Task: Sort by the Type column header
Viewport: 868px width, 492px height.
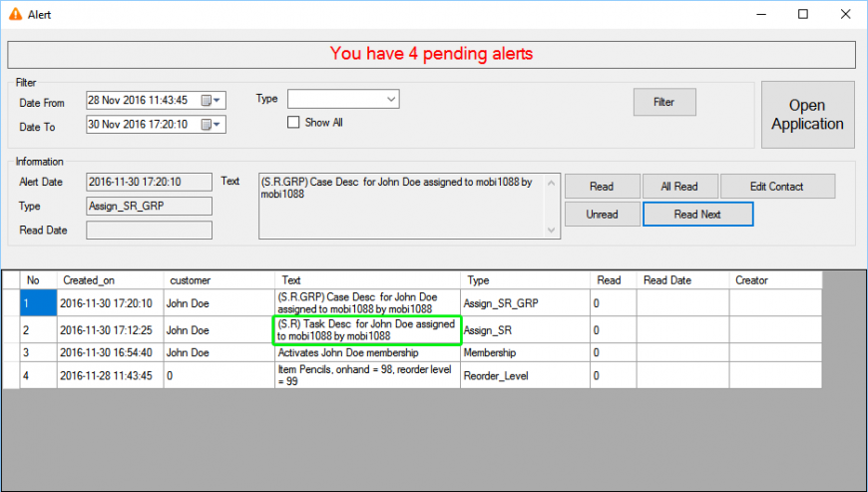Action: tap(526, 280)
